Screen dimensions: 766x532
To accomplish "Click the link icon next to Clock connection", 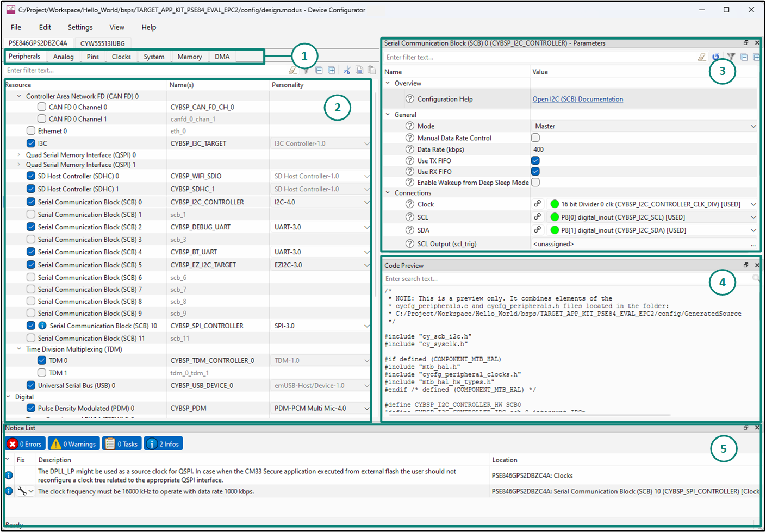I will pos(537,204).
